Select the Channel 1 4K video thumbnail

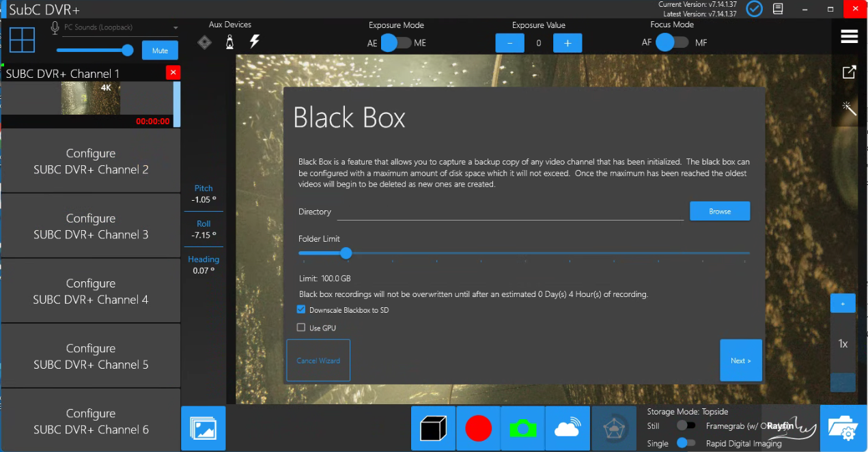point(90,98)
